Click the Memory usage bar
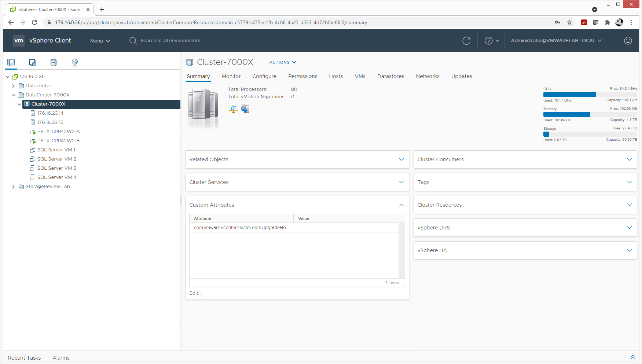This screenshot has height=364, width=642. tap(590, 114)
